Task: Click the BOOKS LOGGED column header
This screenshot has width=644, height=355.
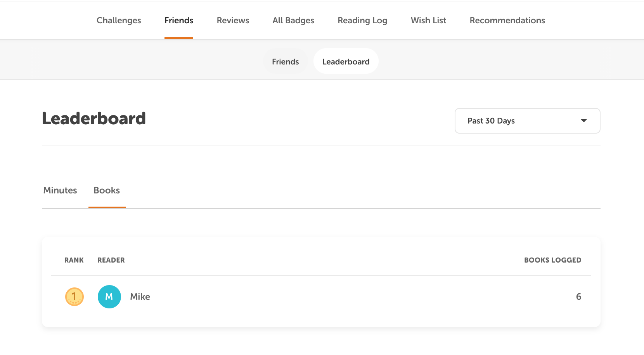Action: tap(552, 260)
